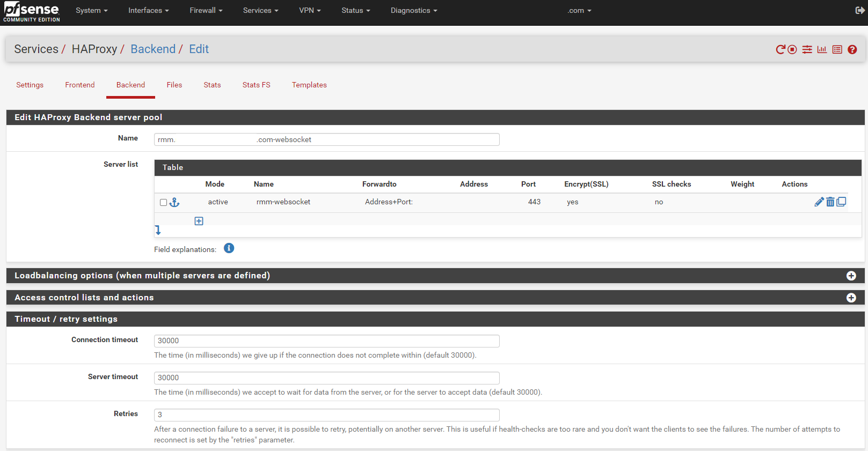Open the help question mark icon
Screen dimensions: 868x451
[x=852, y=49]
